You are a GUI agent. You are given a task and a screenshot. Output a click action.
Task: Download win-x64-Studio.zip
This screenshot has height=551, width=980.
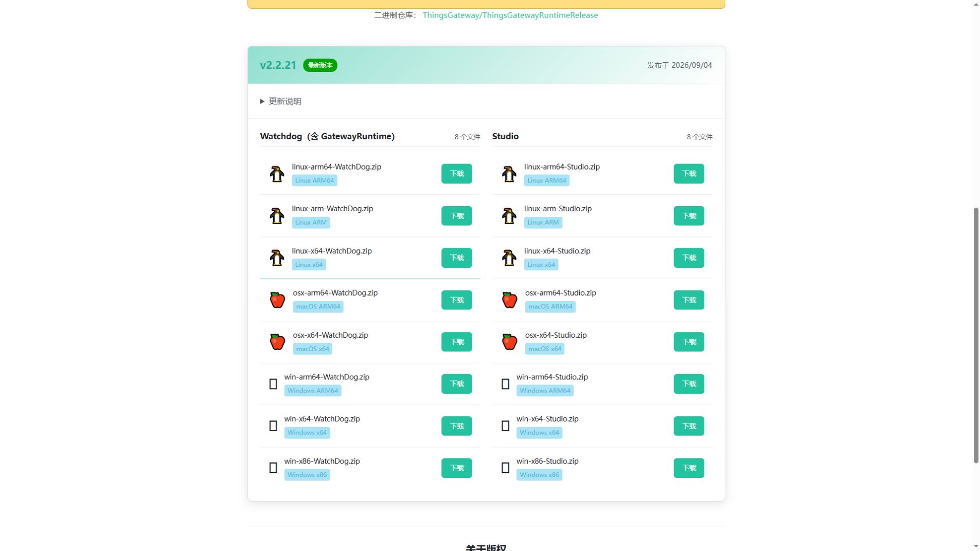689,426
